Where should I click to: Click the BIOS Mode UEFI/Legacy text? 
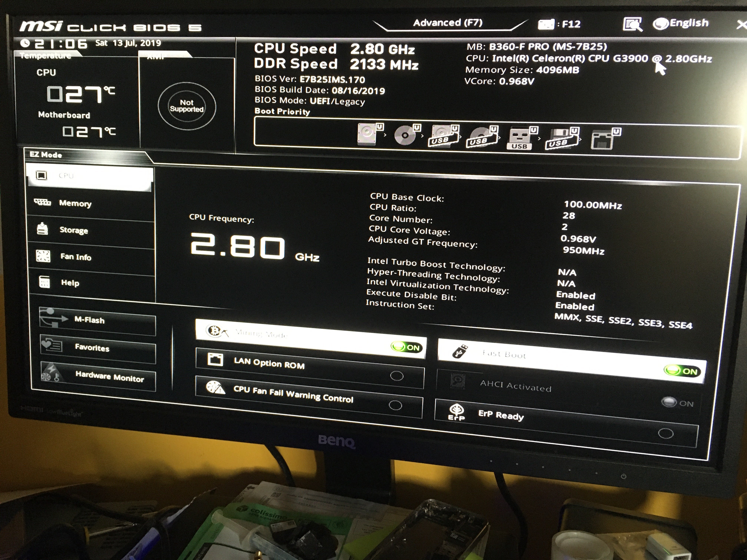pyautogui.click(x=310, y=101)
